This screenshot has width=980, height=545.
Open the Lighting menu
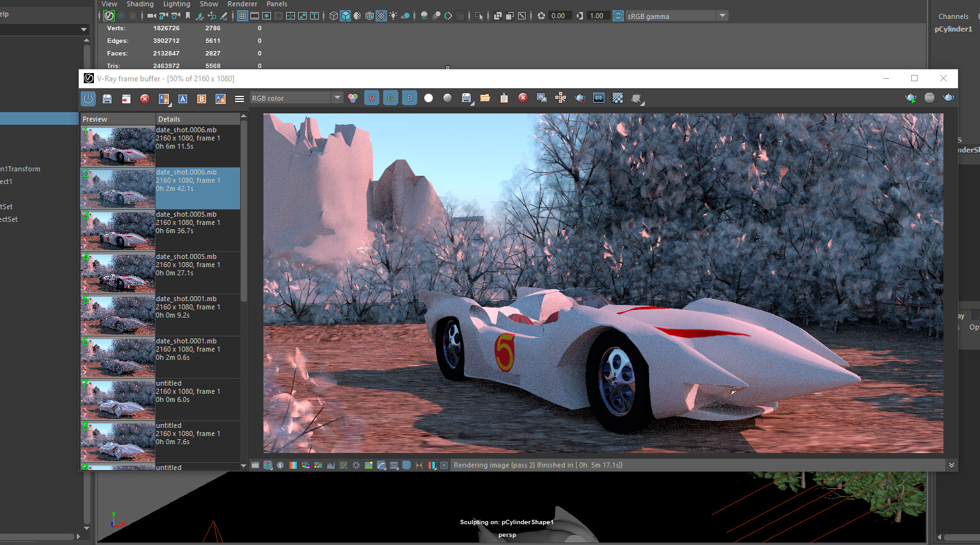point(176,4)
